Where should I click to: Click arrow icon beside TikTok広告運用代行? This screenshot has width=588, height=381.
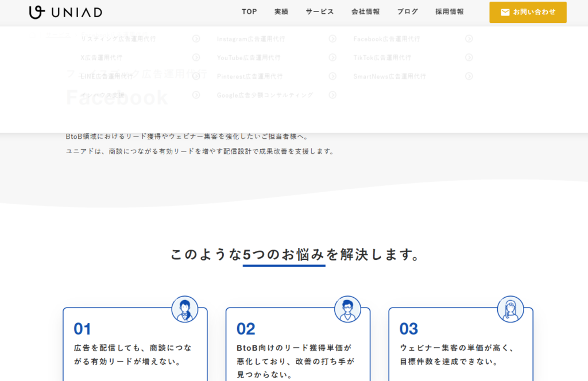click(x=469, y=57)
